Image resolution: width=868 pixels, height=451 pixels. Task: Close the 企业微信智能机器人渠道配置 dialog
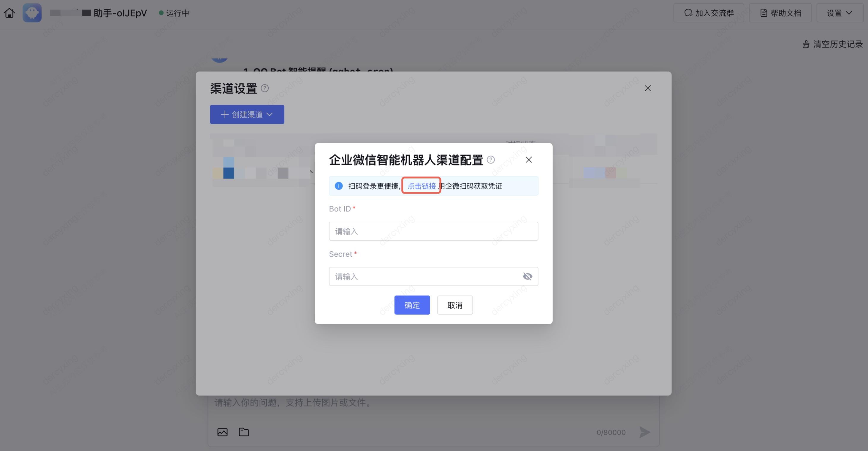(x=529, y=160)
